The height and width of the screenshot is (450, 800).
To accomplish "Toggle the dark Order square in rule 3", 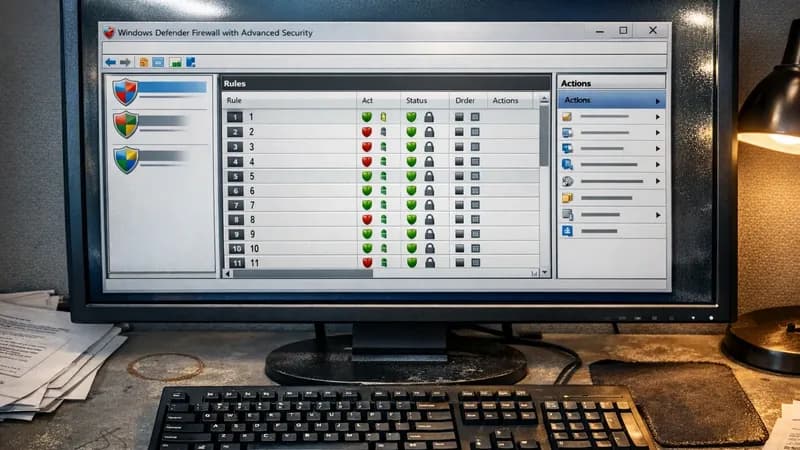I will [x=459, y=147].
